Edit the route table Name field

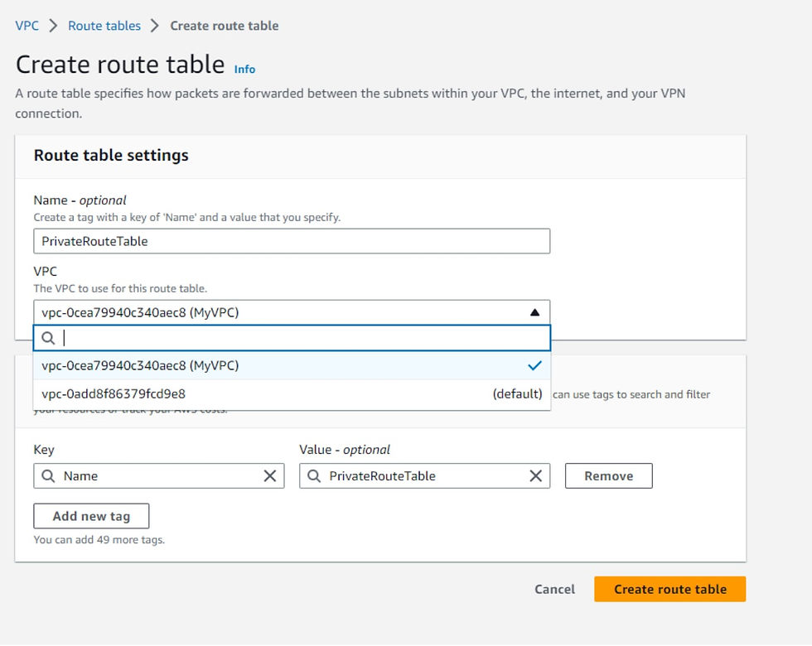pos(292,241)
